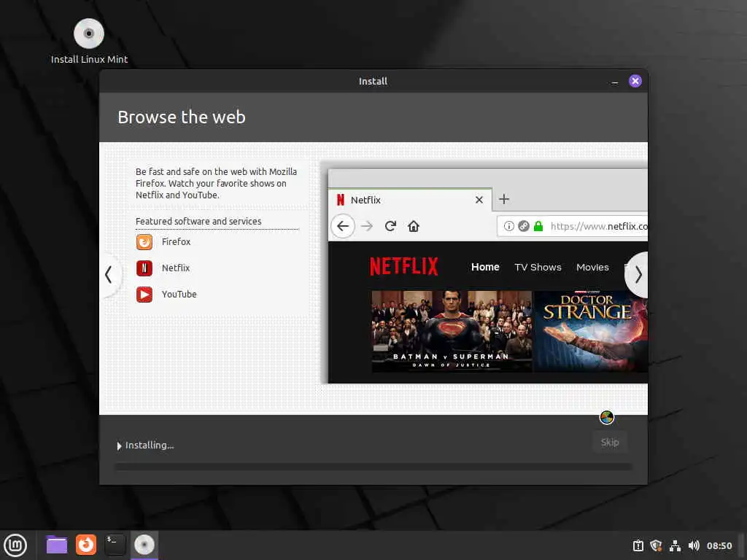The width and height of the screenshot is (747, 560).
Task: Click the Browse the web heading
Action: [x=182, y=117]
